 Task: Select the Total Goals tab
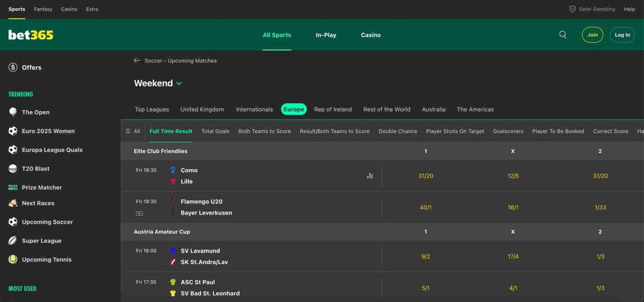[215, 131]
